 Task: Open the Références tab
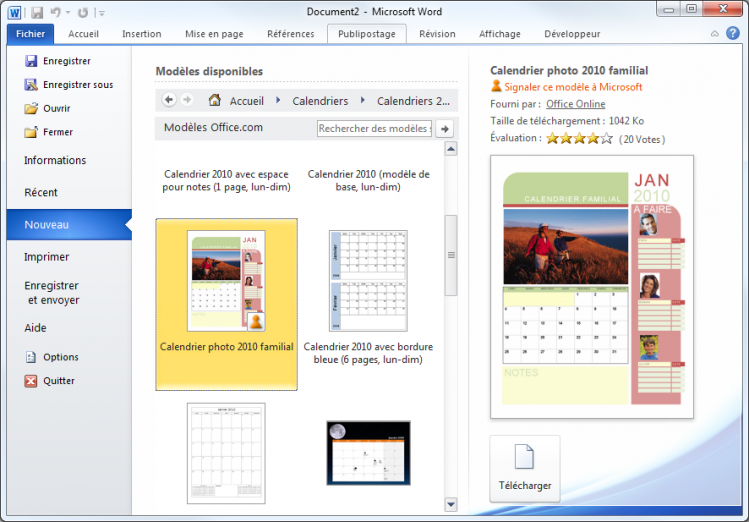click(290, 34)
